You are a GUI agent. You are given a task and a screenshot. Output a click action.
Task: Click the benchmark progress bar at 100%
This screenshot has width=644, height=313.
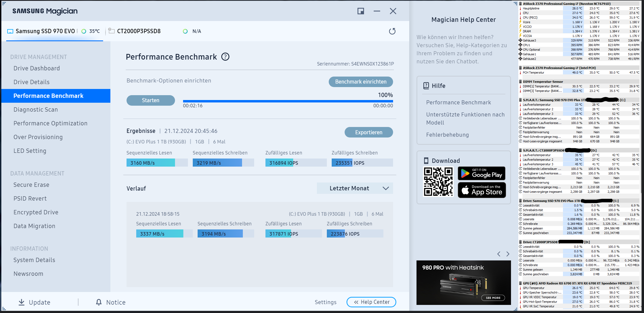click(288, 101)
